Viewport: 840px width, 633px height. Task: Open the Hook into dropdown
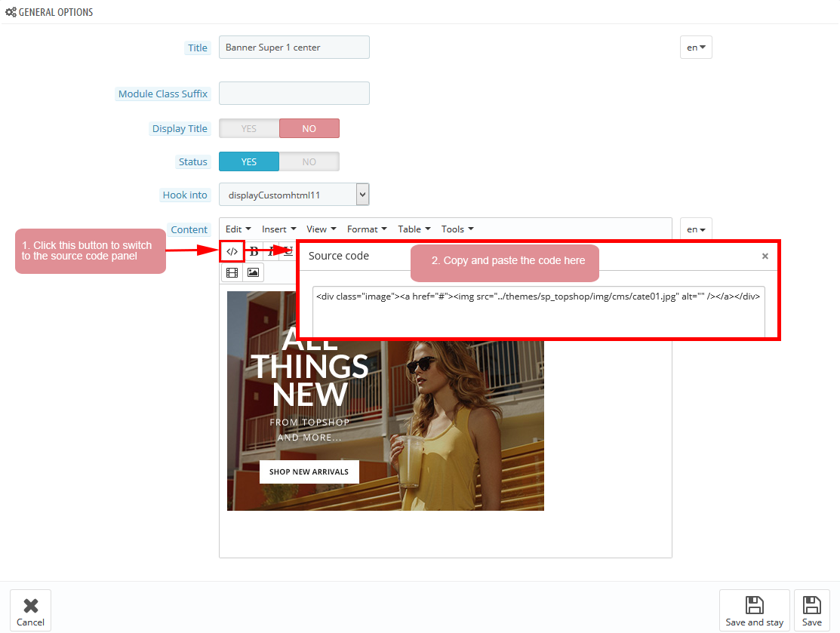(x=294, y=195)
